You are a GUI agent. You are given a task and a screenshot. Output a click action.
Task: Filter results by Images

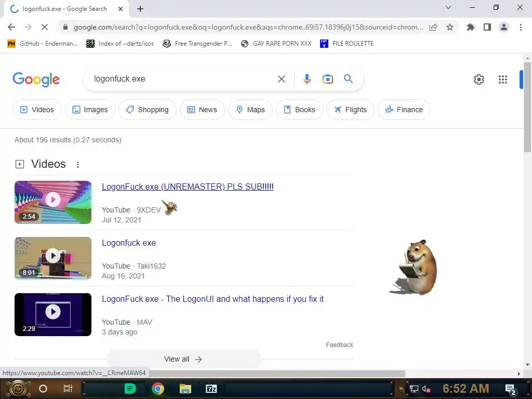pos(90,110)
